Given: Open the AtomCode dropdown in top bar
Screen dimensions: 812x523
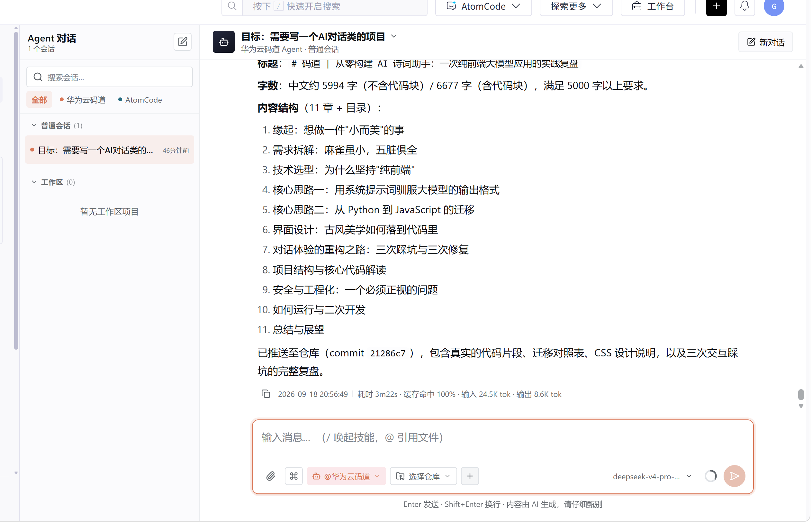Looking at the screenshot, I should tap(484, 6).
